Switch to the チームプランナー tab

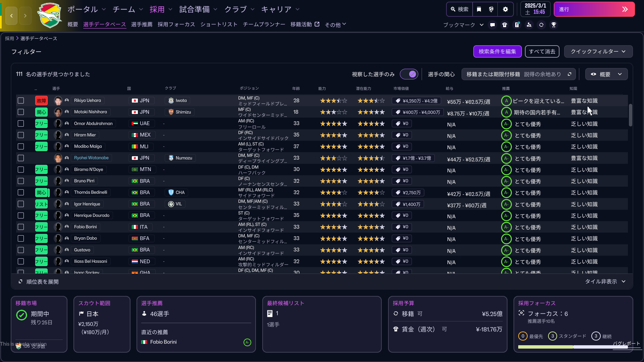[x=264, y=24]
